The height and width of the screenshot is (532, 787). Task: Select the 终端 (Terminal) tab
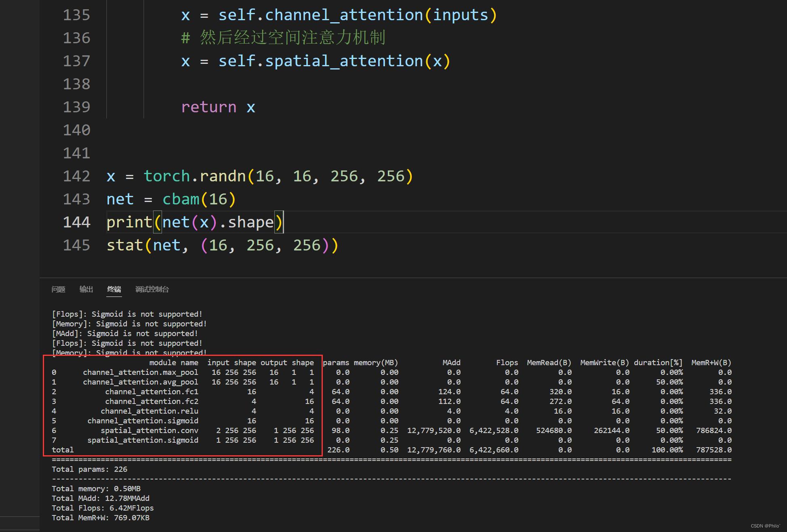[114, 289]
